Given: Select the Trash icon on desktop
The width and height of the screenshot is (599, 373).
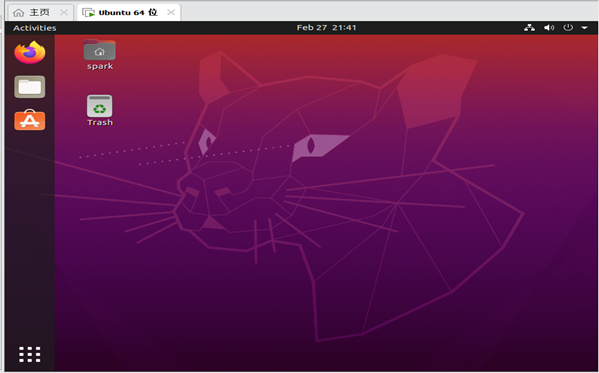Looking at the screenshot, I should coord(100,106).
